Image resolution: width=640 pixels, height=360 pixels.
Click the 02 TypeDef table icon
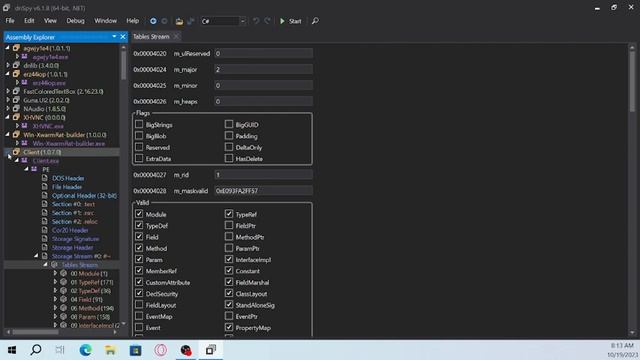[64, 291]
